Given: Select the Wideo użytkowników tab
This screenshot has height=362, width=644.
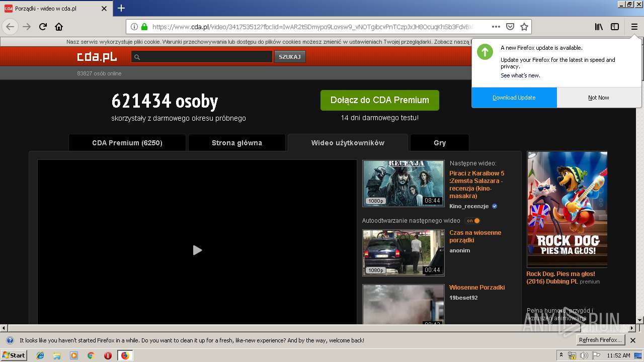Looking at the screenshot, I should tap(348, 143).
